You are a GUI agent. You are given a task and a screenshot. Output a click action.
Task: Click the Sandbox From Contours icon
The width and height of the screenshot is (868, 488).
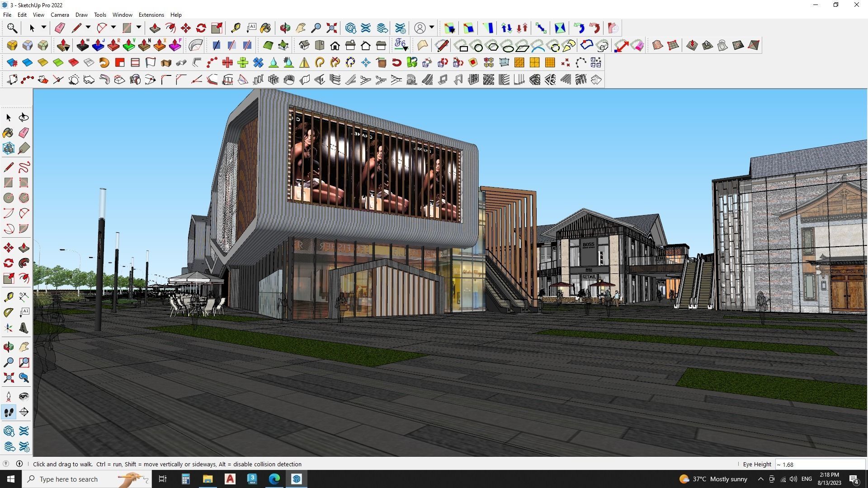(658, 45)
